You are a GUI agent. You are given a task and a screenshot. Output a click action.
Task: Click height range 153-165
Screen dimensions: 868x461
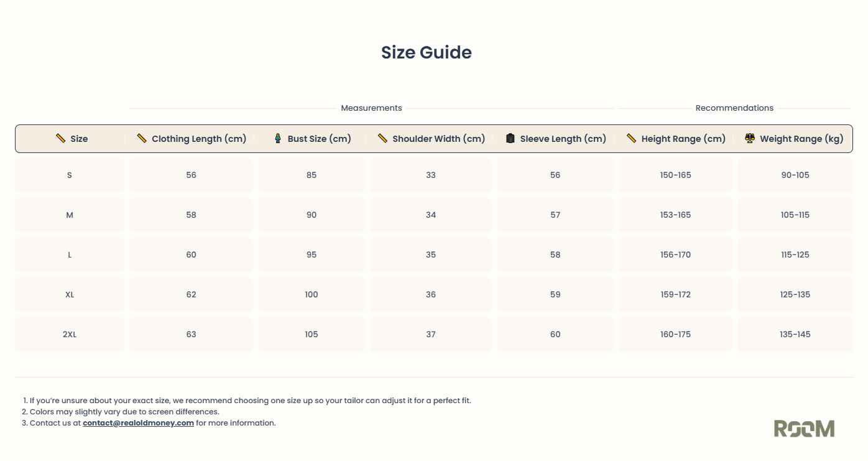coord(676,215)
